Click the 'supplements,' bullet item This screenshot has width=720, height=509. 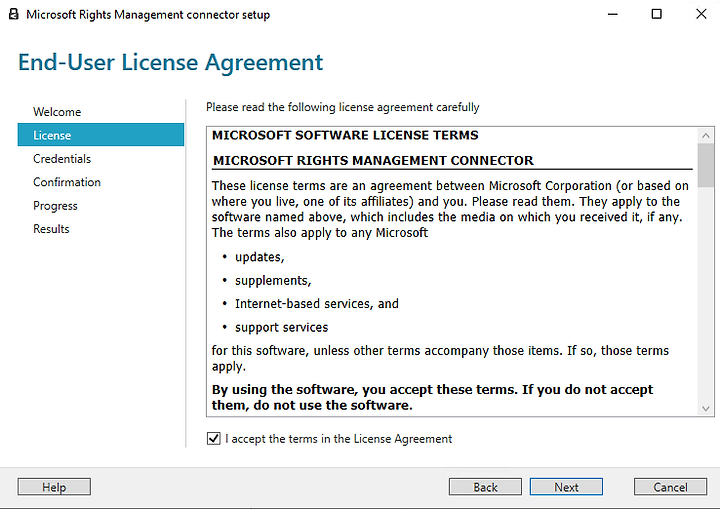[x=273, y=281]
